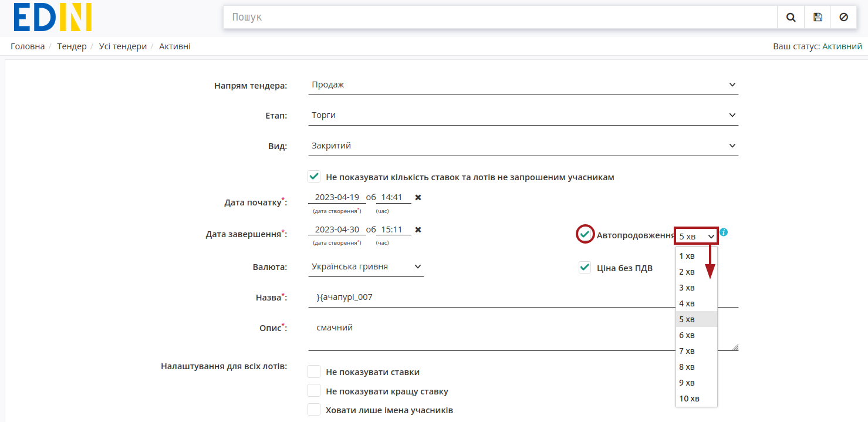Select '2 хв' from the list

697,272
